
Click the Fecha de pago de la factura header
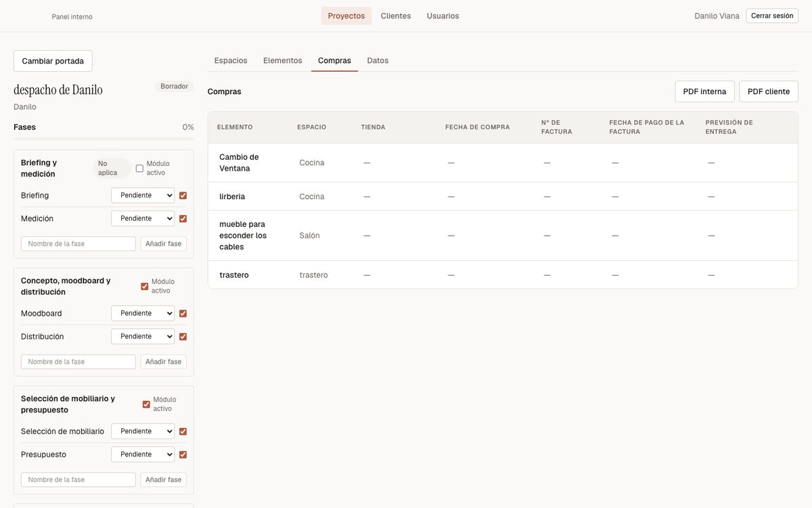pyautogui.click(x=647, y=127)
